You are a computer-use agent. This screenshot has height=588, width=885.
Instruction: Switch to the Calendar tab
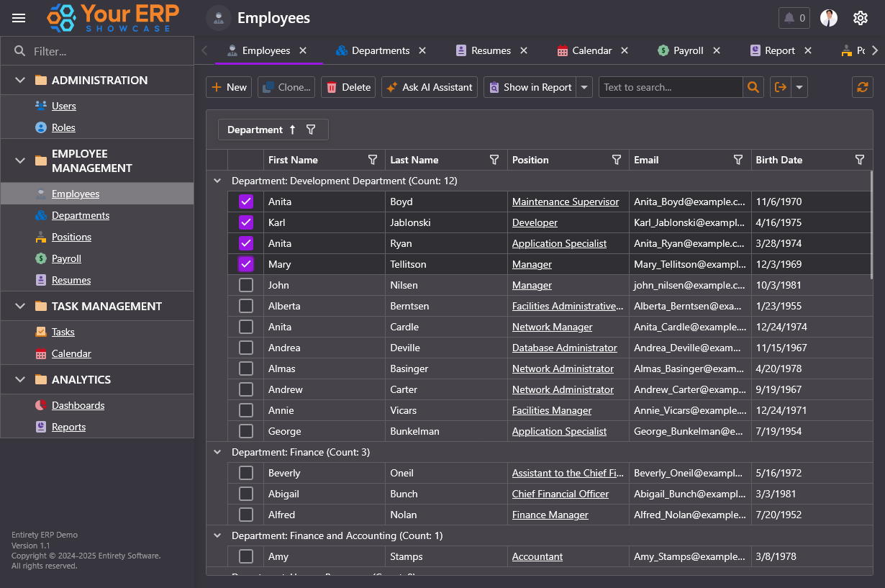(x=591, y=50)
